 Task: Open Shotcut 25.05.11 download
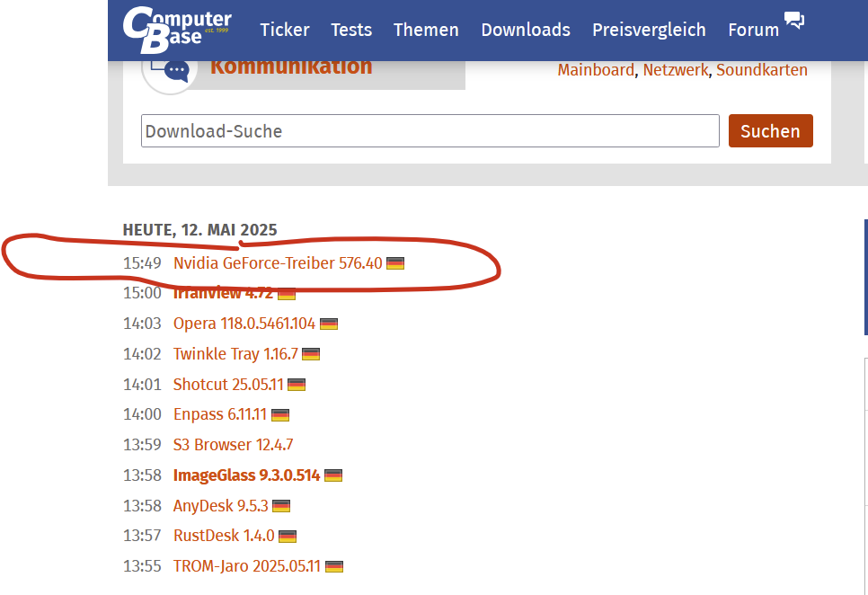tap(228, 384)
